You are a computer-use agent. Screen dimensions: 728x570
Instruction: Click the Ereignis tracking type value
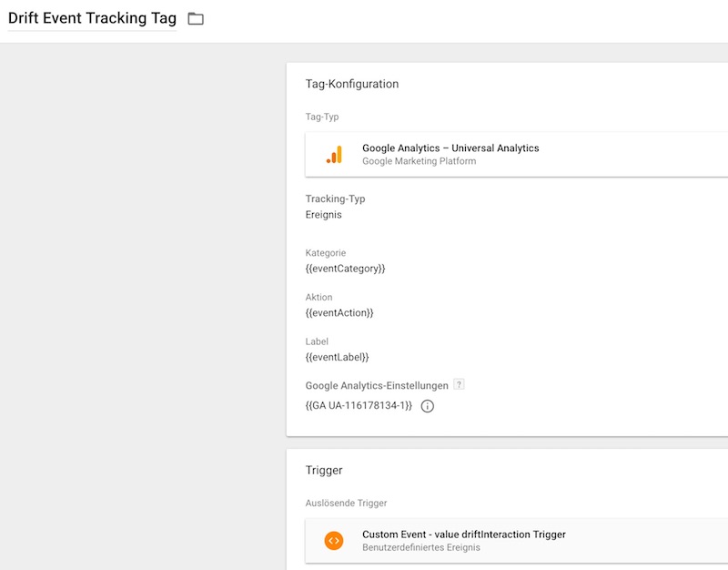coord(324,216)
